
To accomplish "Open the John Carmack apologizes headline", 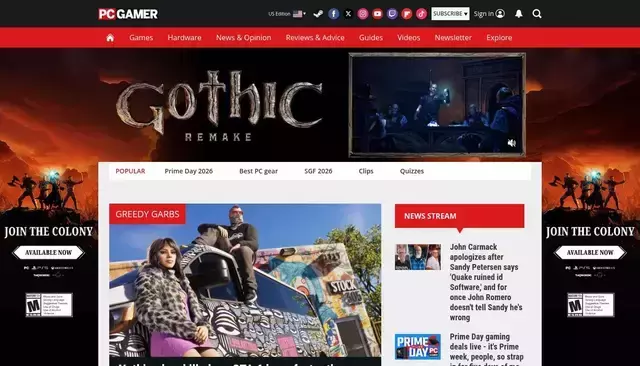I will [486, 282].
